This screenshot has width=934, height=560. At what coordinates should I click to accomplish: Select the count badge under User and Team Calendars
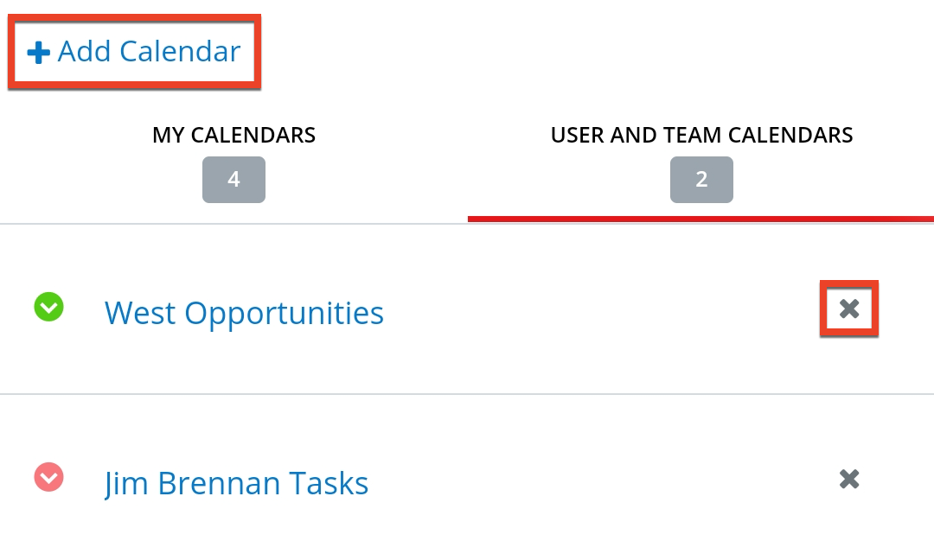pos(701,180)
